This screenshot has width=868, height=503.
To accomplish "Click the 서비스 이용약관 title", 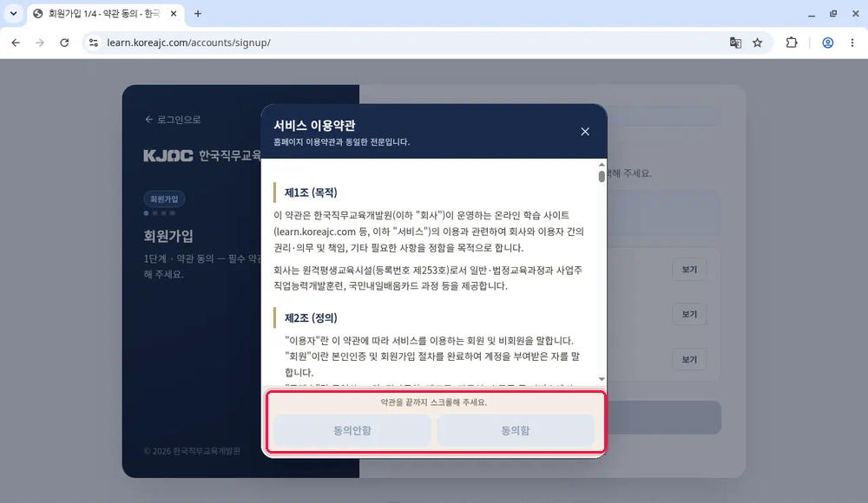I will pyautogui.click(x=314, y=126).
